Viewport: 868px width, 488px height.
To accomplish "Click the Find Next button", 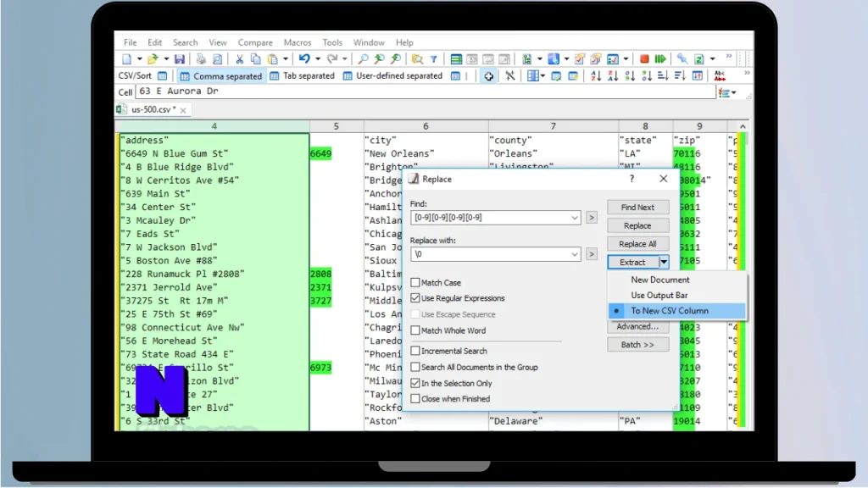I will [637, 207].
